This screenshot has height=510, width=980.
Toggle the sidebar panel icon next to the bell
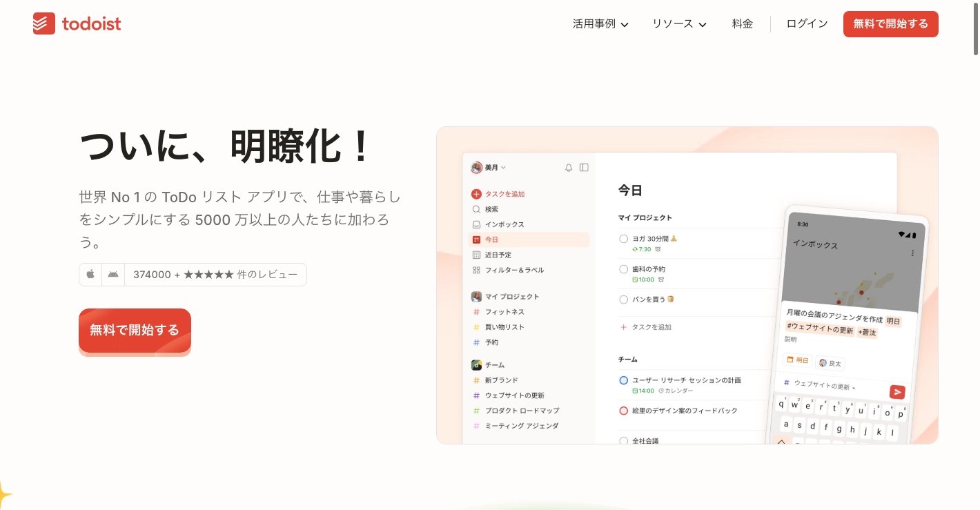click(x=585, y=167)
